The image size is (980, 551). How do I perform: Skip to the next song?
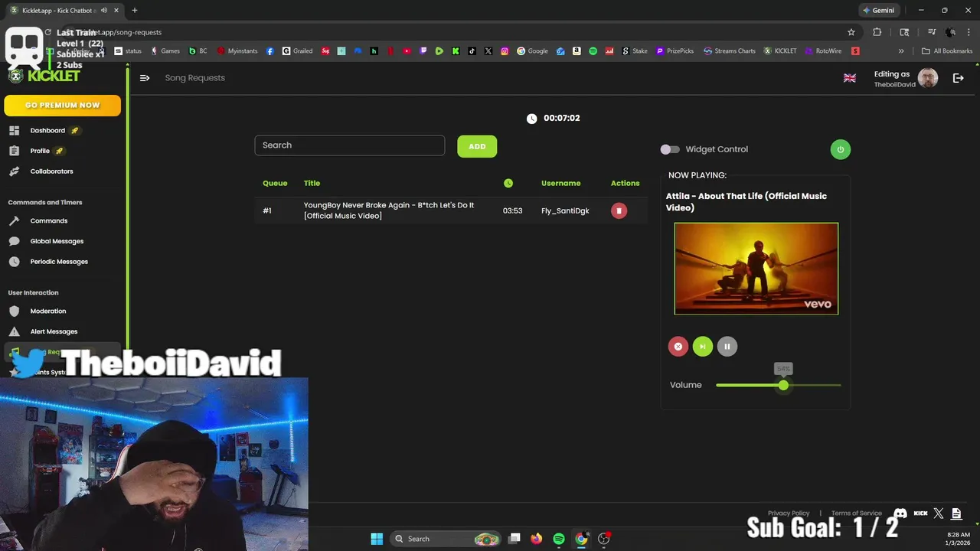tap(702, 347)
